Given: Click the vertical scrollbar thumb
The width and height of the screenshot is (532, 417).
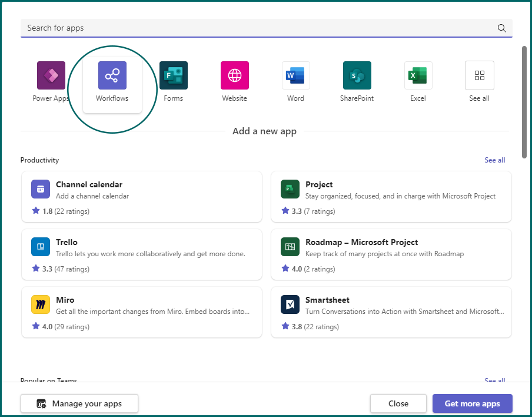Looking at the screenshot, I should click(524, 102).
